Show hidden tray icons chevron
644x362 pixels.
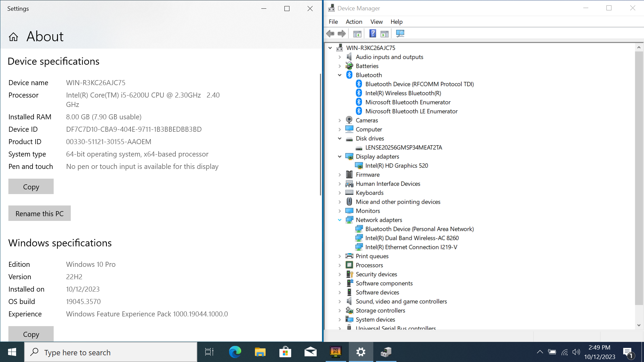(540, 352)
